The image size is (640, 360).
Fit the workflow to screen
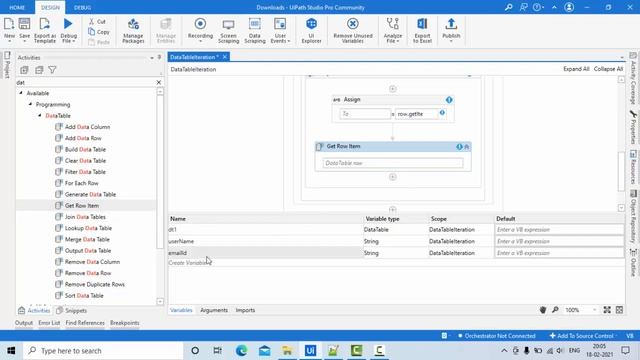tap(607, 310)
